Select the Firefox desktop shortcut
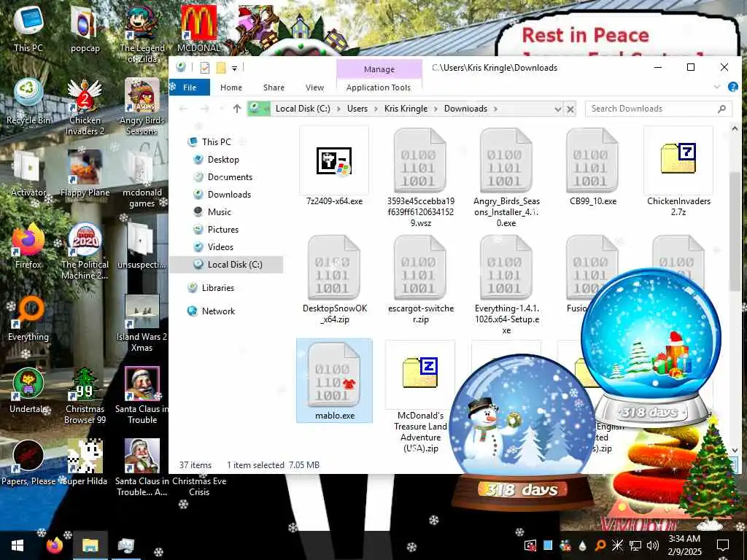Screen dimensions: 747x560 click(x=28, y=246)
